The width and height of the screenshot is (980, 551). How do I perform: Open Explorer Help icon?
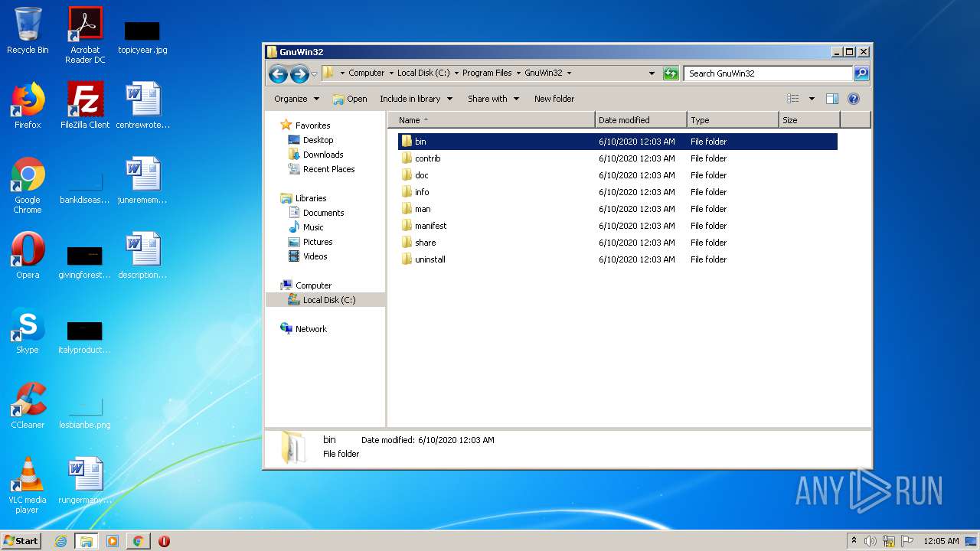click(854, 99)
